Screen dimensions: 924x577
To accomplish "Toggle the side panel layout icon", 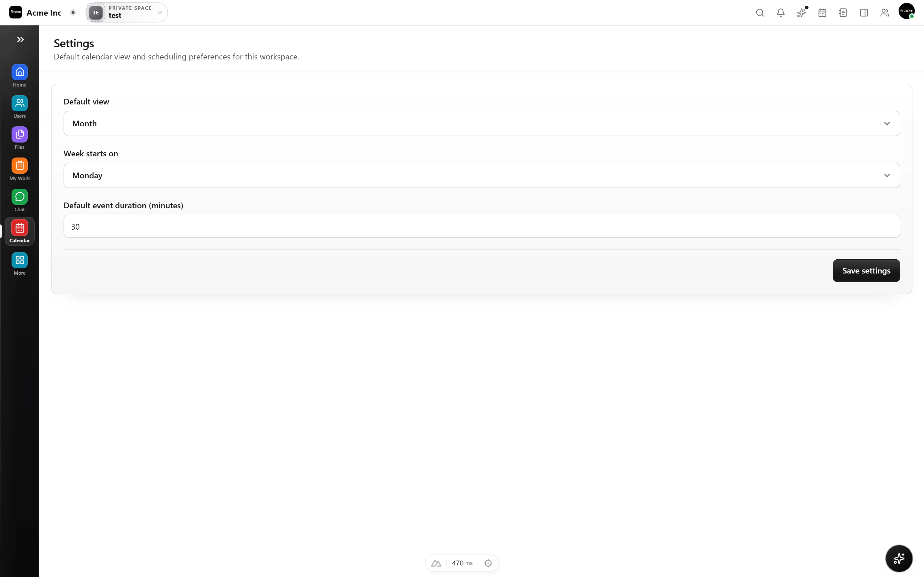I will tap(864, 13).
